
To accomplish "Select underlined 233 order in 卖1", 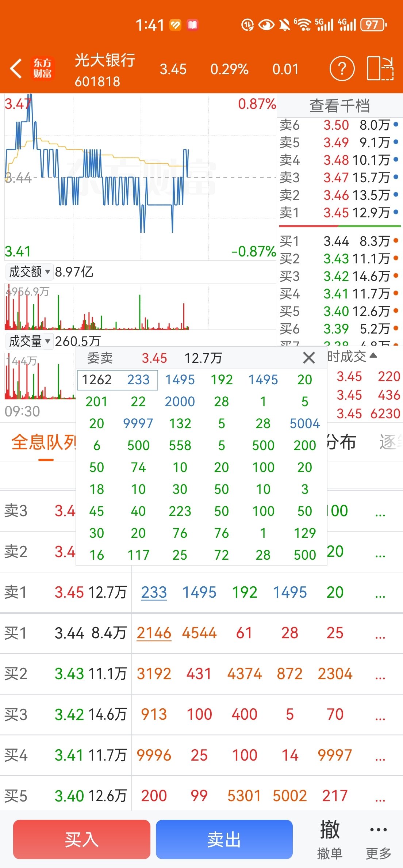I will click(x=154, y=592).
